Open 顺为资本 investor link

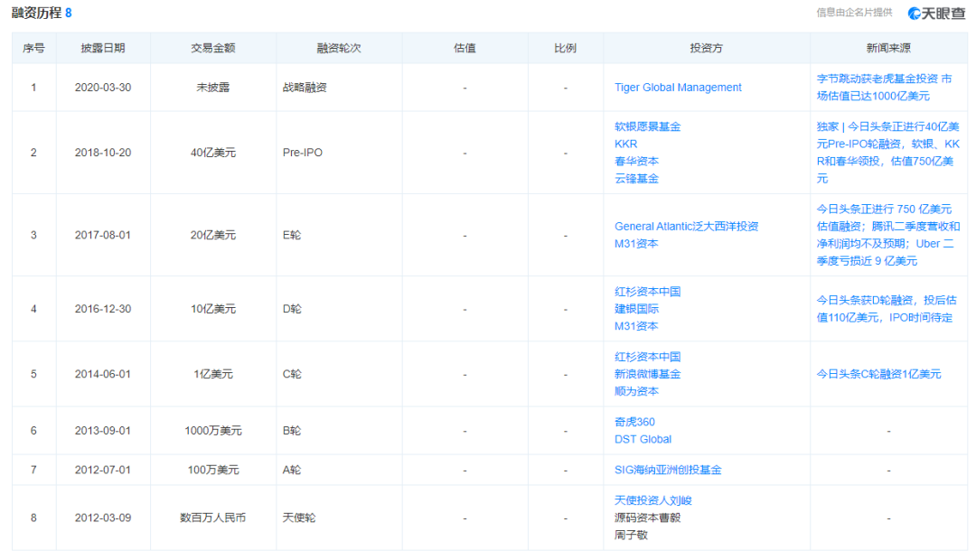(636, 392)
